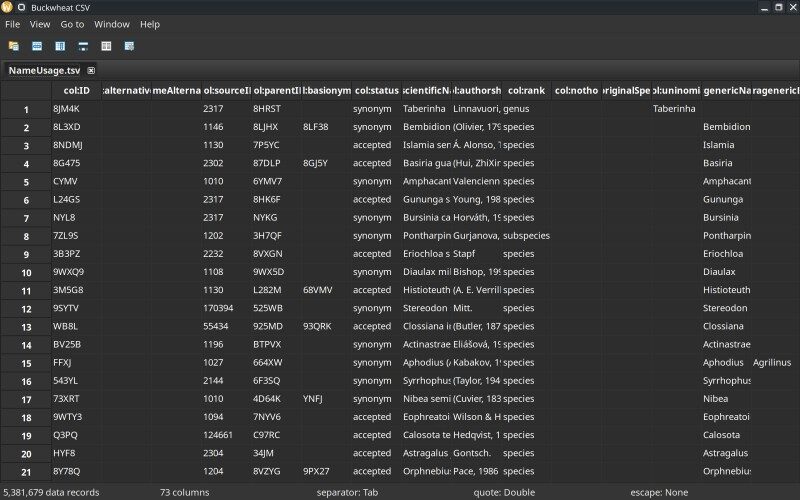
Task: Select row header number 10
Action: (x=26, y=272)
